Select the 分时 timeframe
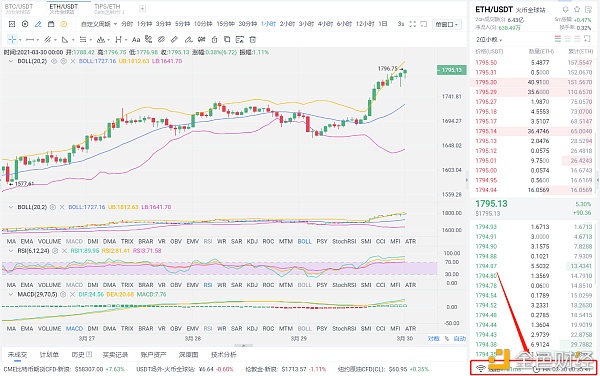 127,24
